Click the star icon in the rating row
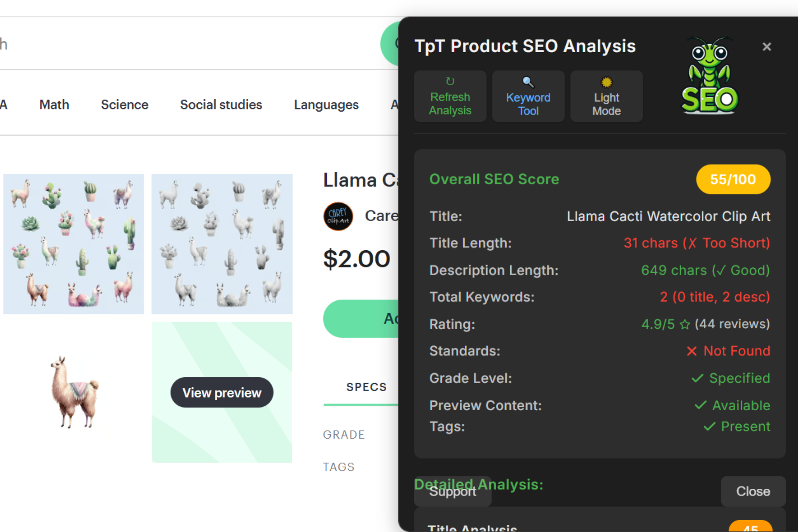The image size is (798, 532). tap(684, 325)
